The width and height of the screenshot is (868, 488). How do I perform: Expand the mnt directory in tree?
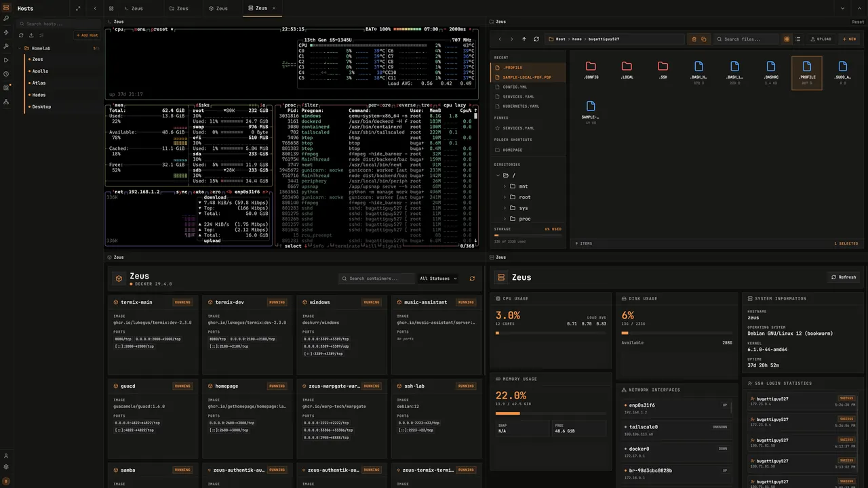tap(505, 186)
